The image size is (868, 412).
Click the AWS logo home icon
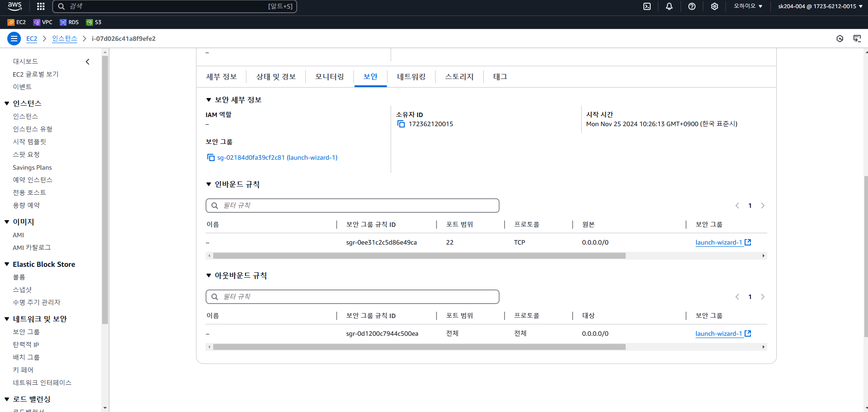point(15,6)
